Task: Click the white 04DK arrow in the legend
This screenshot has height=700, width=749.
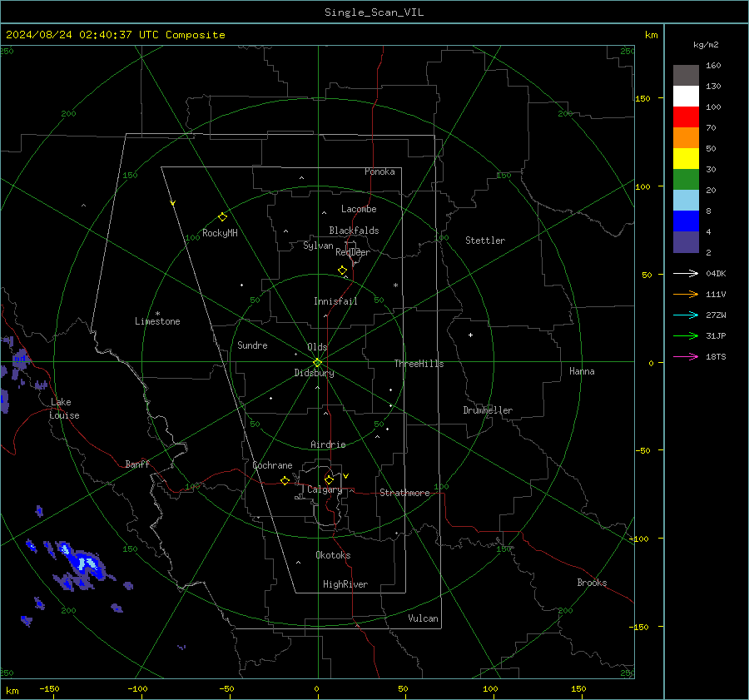Action: 686,273
